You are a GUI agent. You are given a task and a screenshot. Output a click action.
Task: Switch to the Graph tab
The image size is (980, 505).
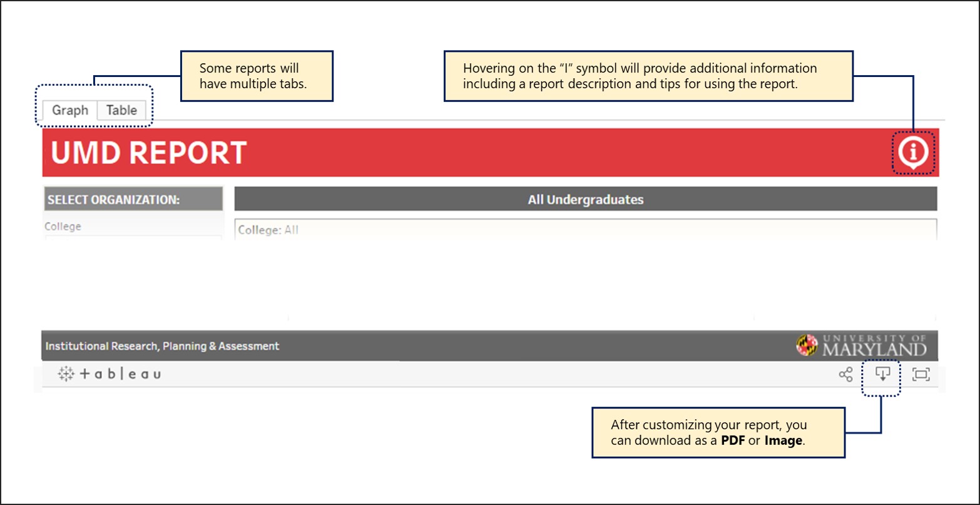tap(70, 110)
